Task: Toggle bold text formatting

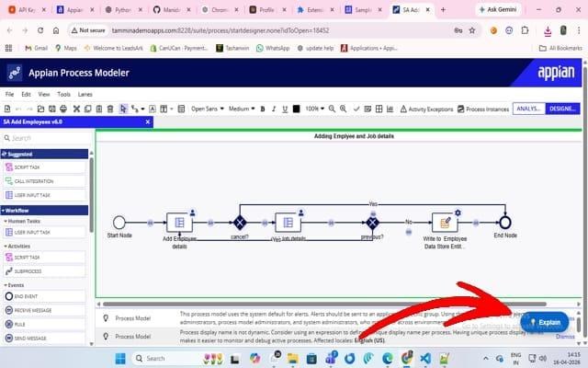Action: (263, 109)
